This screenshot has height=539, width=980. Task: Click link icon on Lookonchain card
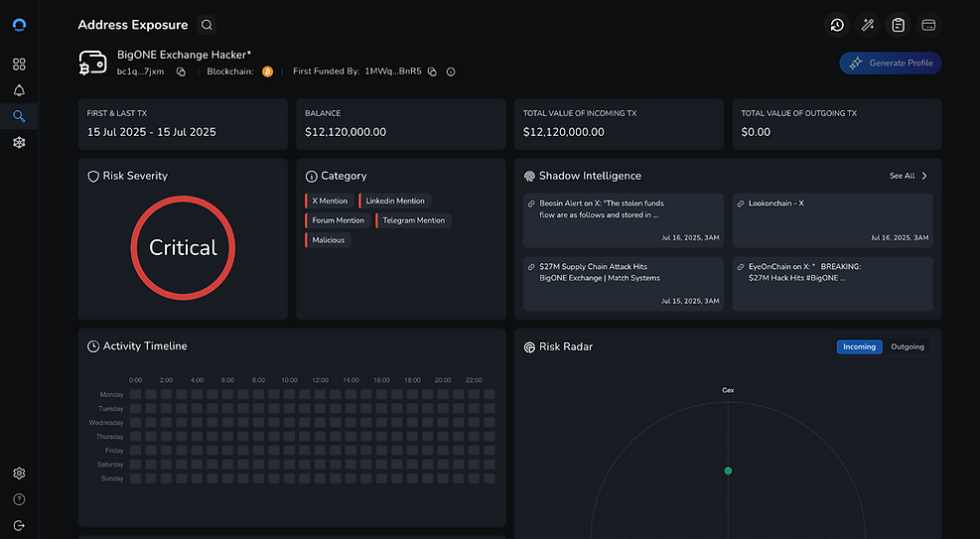[741, 203]
